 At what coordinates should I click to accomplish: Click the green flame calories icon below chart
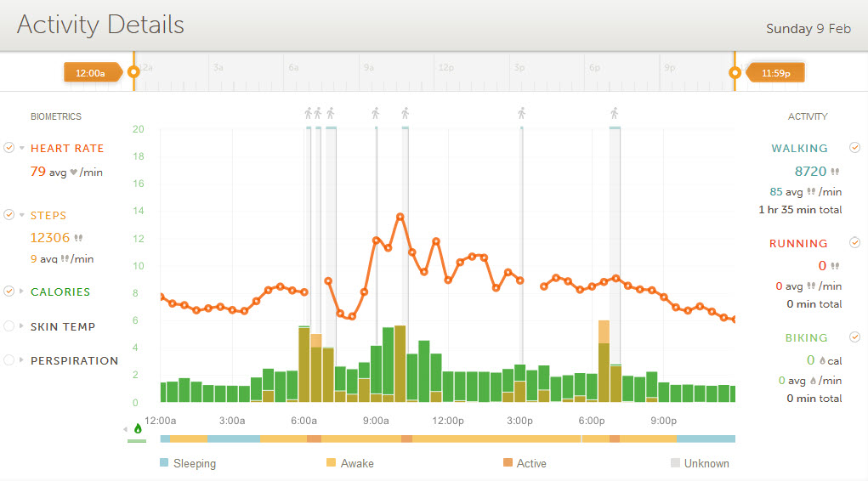point(138,428)
